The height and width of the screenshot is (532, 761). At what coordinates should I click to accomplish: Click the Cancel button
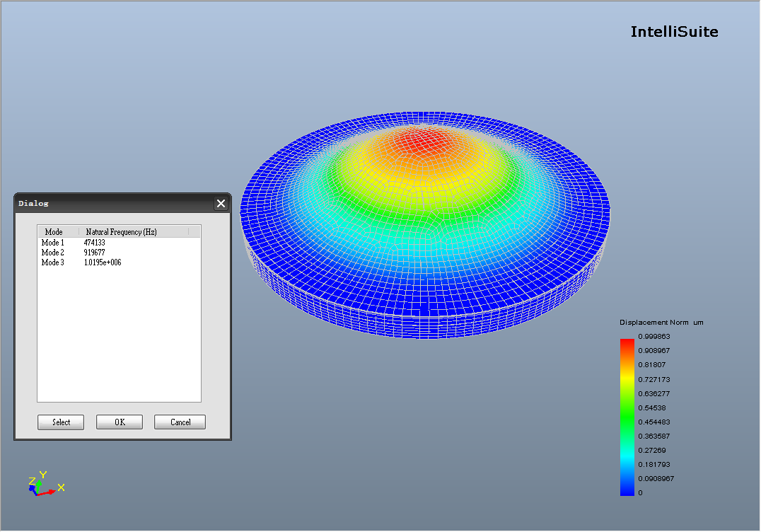(x=180, y=422)
